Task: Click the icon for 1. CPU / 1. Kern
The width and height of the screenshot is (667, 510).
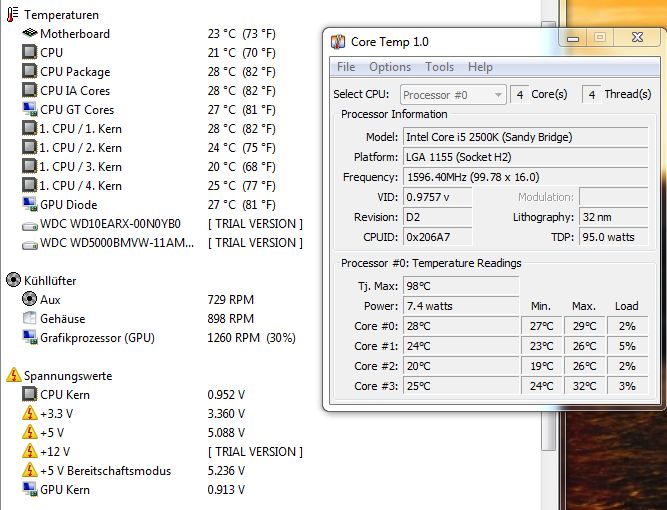Action: pyautogui.click(x=29, y=128)
